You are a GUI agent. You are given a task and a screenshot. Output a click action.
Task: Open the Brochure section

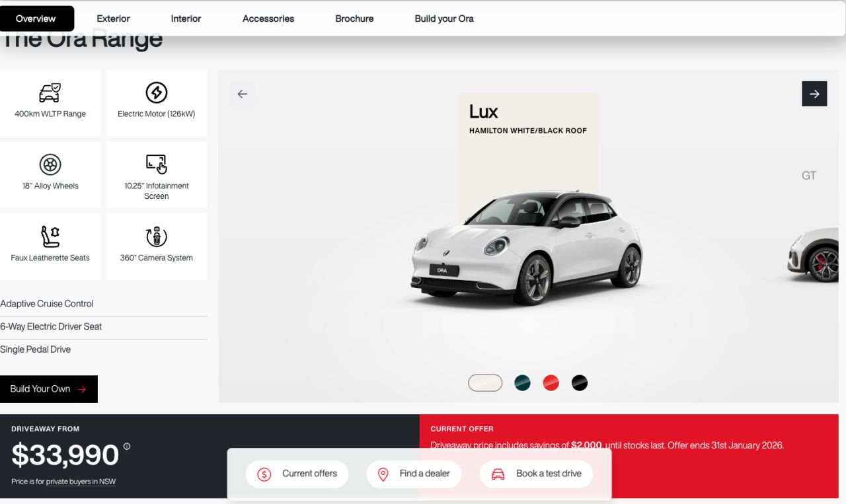point(354,18)
